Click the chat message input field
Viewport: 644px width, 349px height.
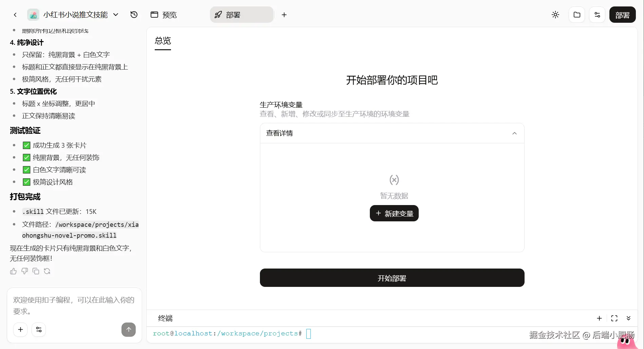[74, 305]
